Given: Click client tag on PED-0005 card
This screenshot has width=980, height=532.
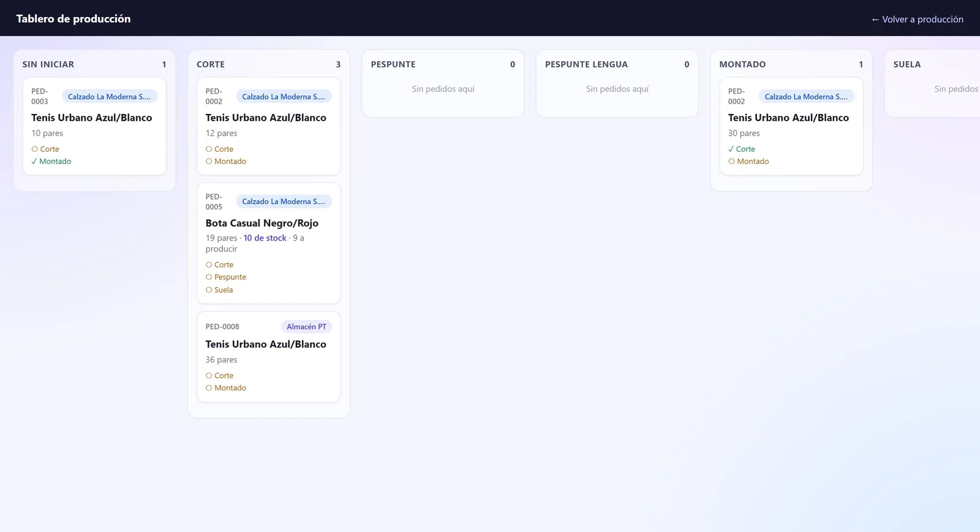Looking at the screenshot, I should [284, 201].
